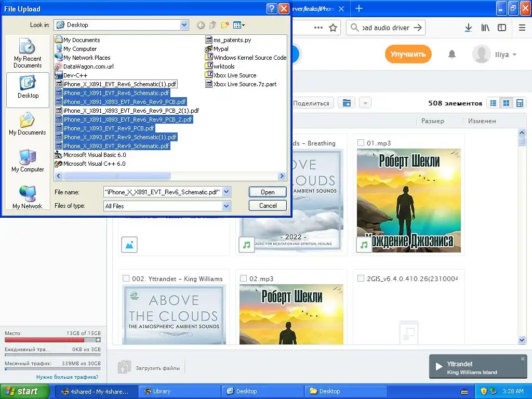Select Microsoft Visual Basic 6.0 shortcut
The height and width of the screenshot is (399, 532).
(x=90, y=155)
